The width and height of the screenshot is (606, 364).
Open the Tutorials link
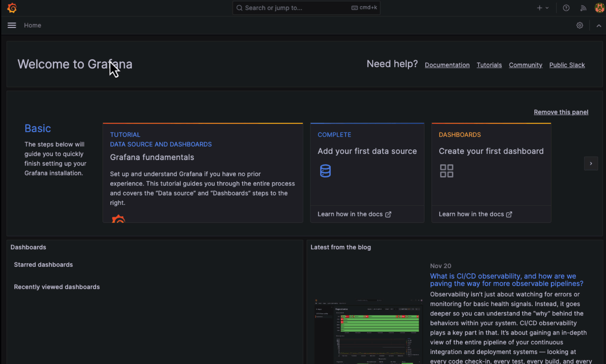point(489,65)
